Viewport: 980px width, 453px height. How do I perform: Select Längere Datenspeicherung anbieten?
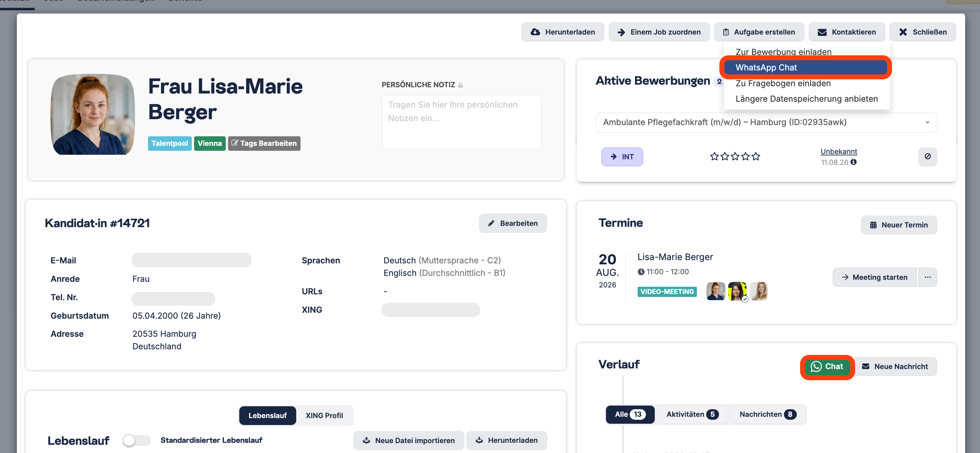(807, 99)
